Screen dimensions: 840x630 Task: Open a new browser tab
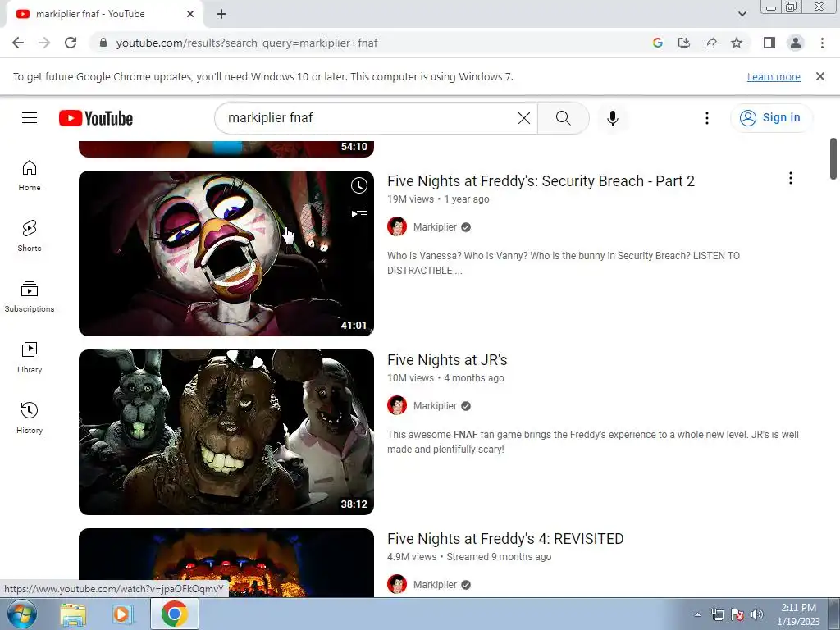[x=221, y=14]
